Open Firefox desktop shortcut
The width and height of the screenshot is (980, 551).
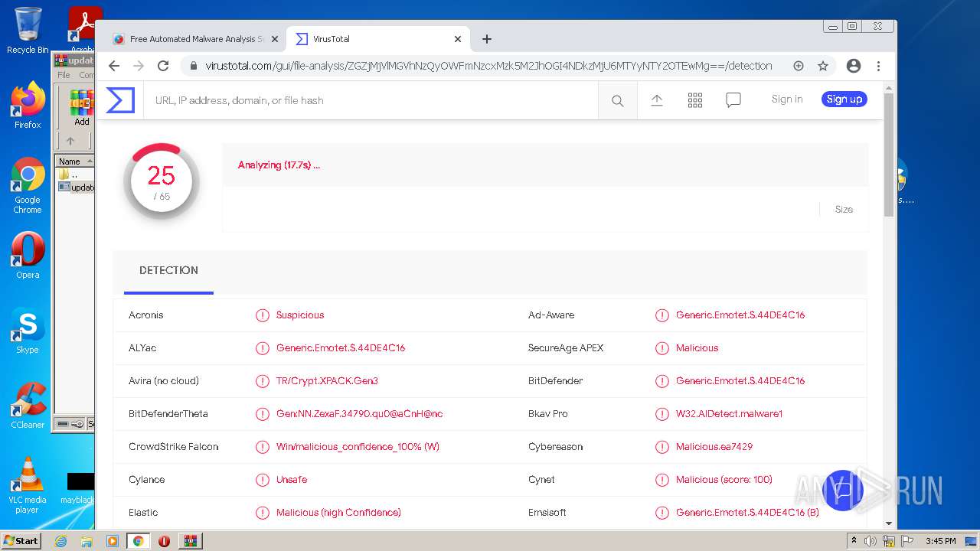pos(28,105)
